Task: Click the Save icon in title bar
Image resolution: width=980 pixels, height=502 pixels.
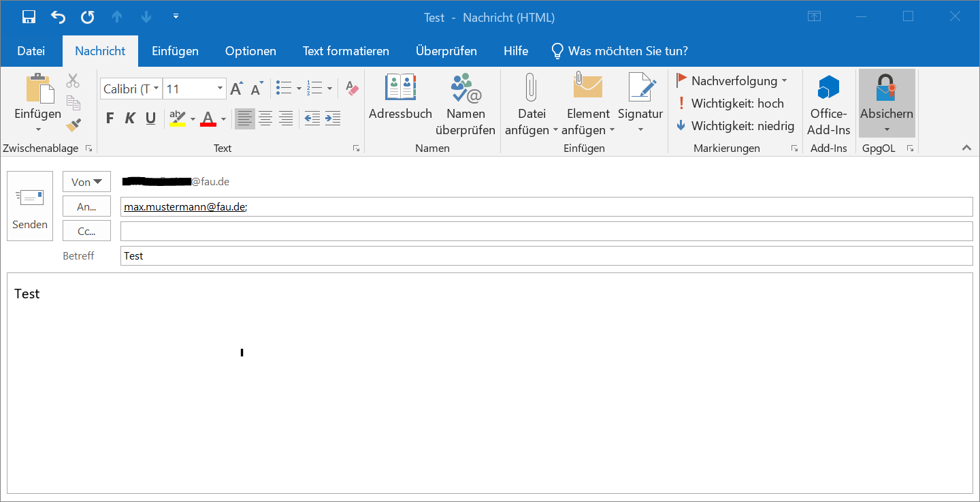Action: click(x=29, y=17)
